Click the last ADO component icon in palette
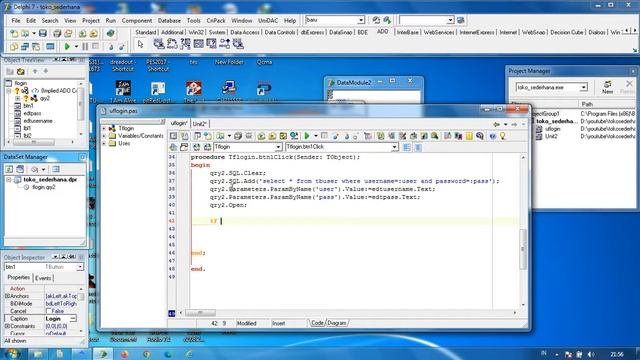Screen dimensions: 640x360 coord(238,44)
